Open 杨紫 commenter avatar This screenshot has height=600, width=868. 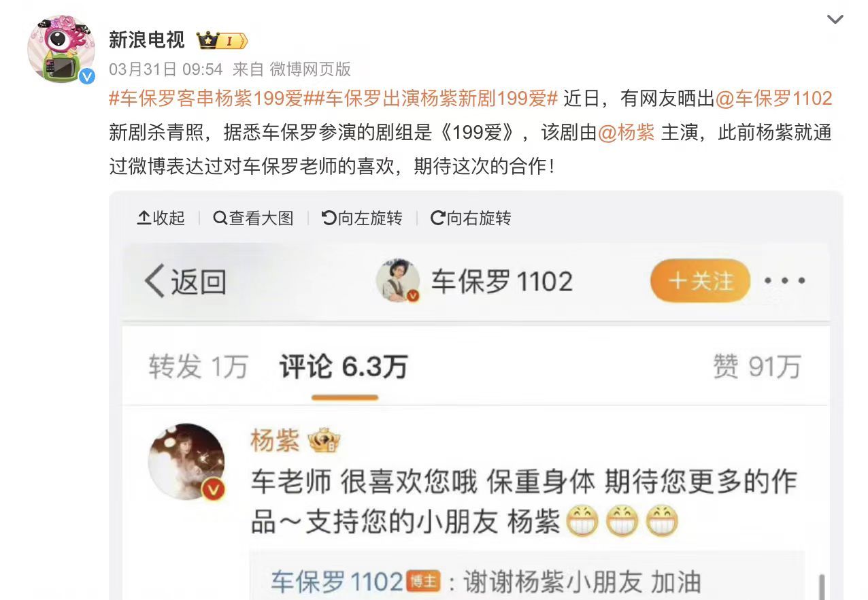coord(187,462)
